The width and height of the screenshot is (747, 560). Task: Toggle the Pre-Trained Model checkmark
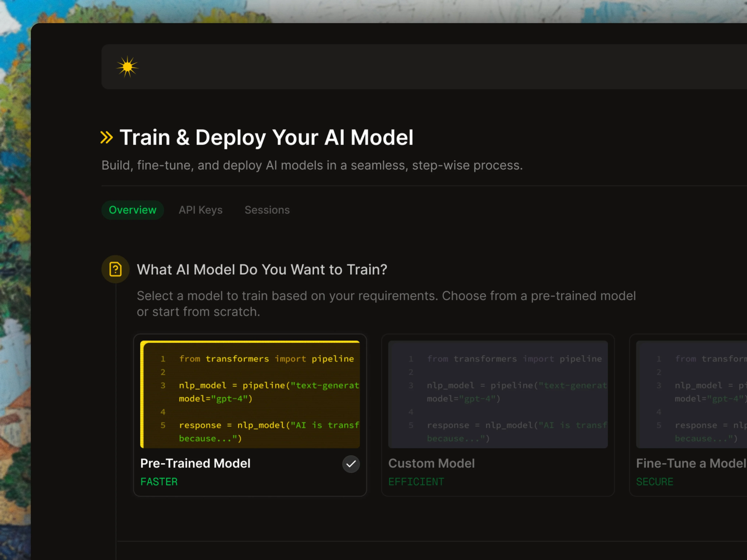351,464
